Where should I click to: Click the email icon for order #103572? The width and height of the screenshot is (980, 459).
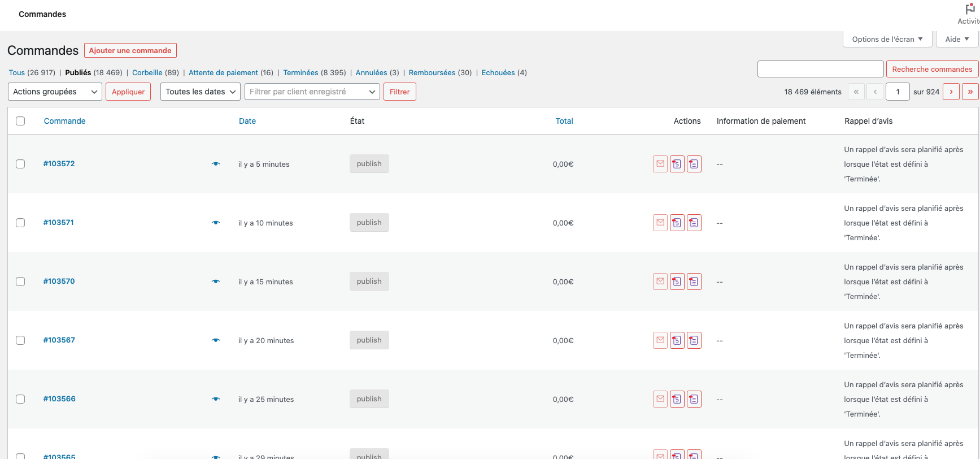[x=660, y=164]
